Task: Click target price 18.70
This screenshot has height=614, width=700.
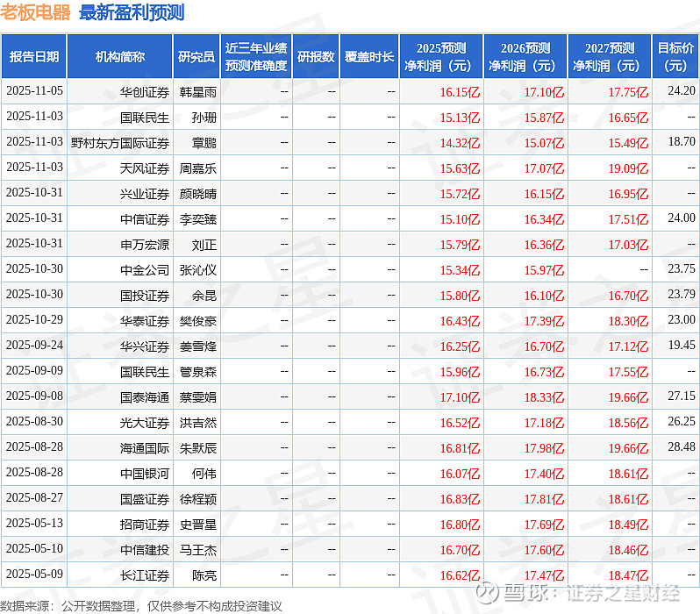Action: point(682,141)
